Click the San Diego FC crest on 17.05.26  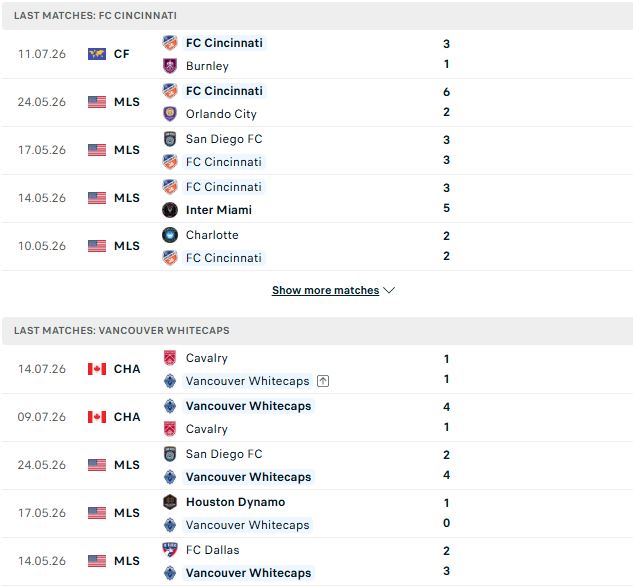170,139
